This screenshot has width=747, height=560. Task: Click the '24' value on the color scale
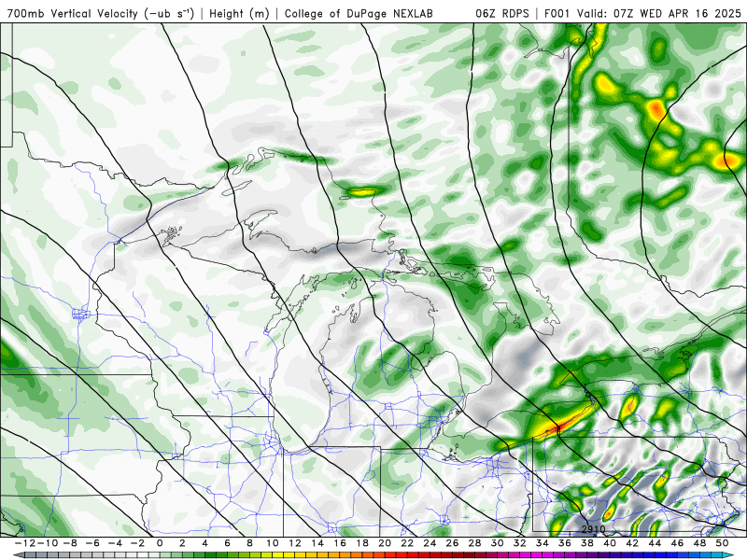click(x=430, y=543)
